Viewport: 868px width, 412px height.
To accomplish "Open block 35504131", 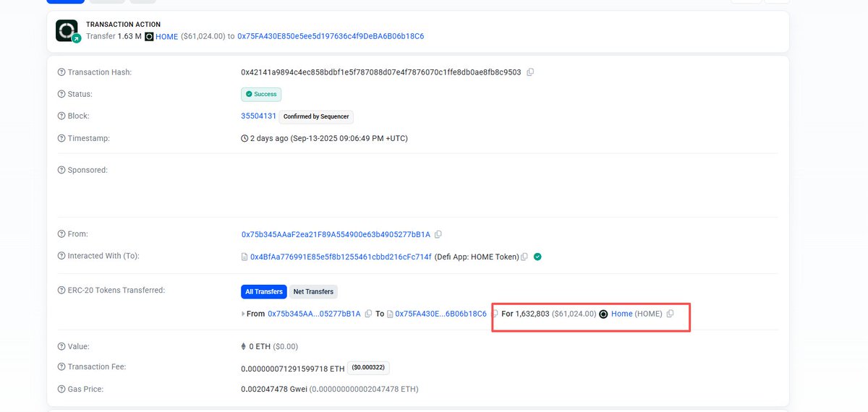I will coord(258,116).
